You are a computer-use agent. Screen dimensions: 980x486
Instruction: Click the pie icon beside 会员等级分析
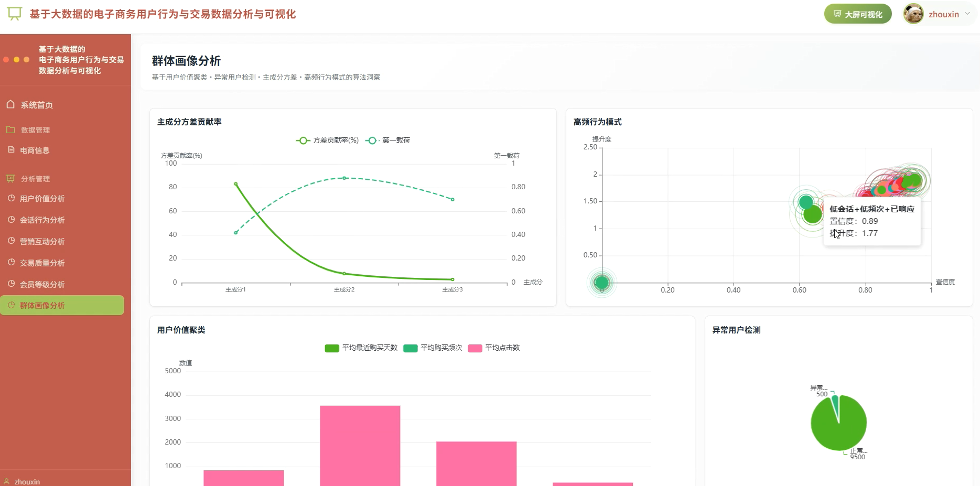11,284
